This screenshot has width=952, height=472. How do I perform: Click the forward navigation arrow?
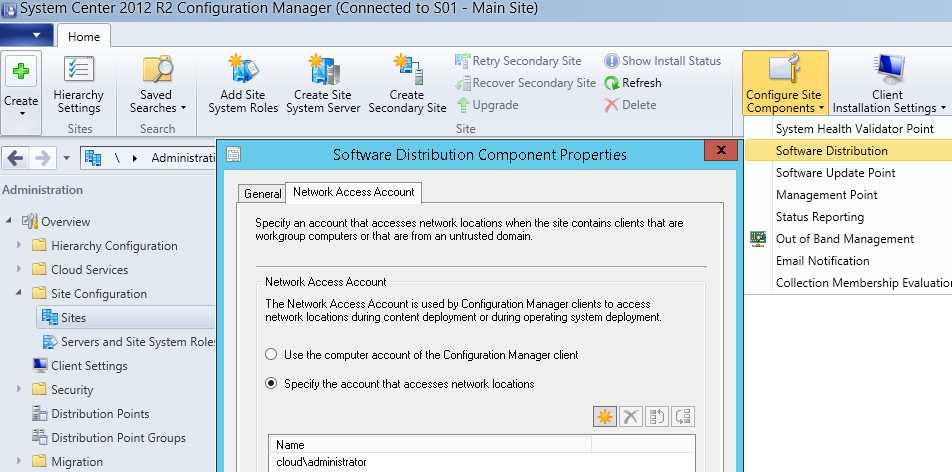pos(42,159)
